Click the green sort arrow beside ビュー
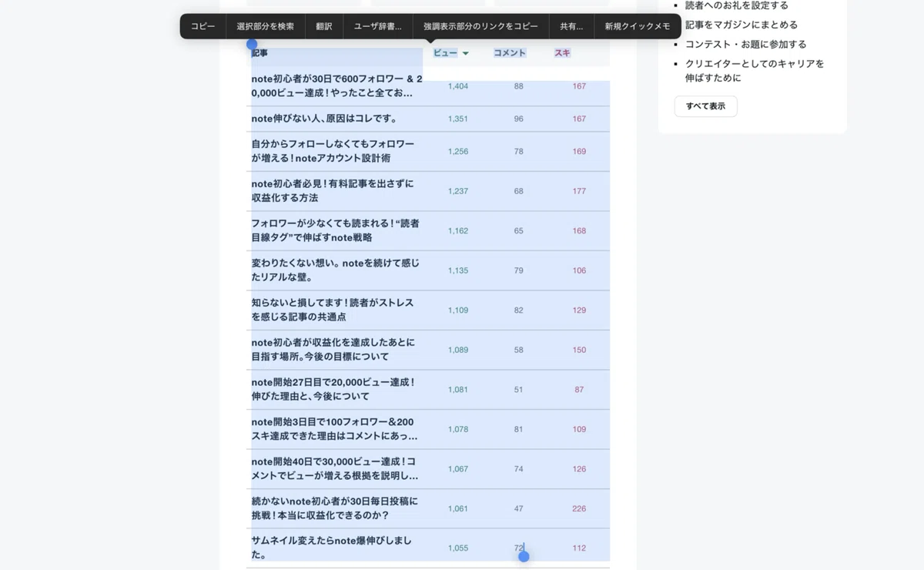The image size is (924, 570). 465,54
